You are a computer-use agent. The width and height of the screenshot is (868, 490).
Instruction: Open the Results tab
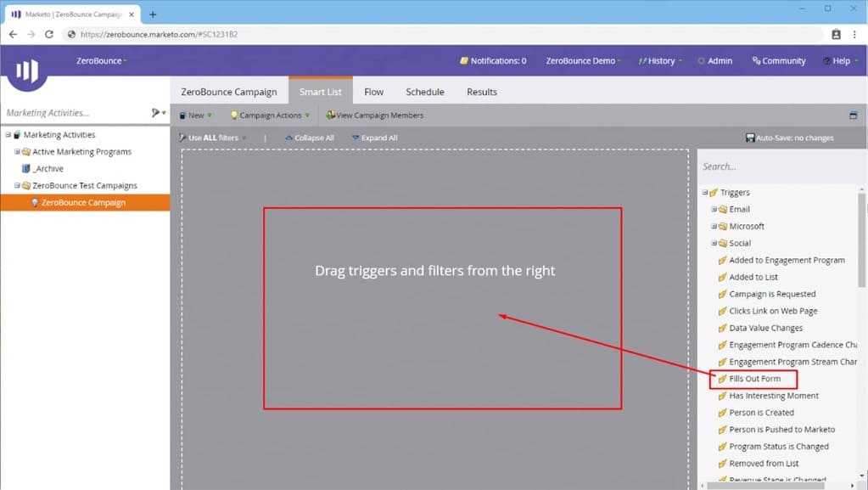(482, 92)
